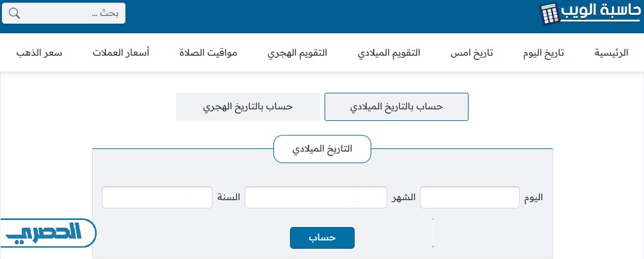Open تاريخ امس menu link
The height and width of the screenshot is (259, 644).
point(472,53)
